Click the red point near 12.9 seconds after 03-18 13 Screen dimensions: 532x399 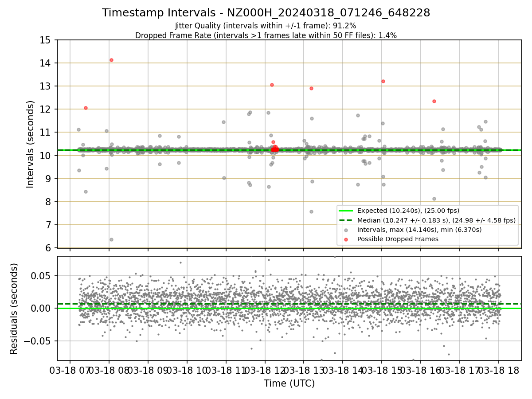point(311,88)
